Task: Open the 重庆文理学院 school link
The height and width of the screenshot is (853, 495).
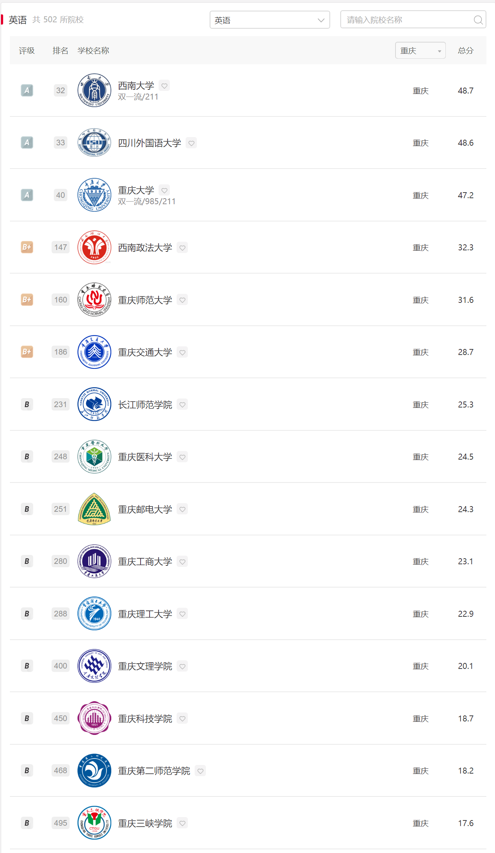Action: point(145,666)
